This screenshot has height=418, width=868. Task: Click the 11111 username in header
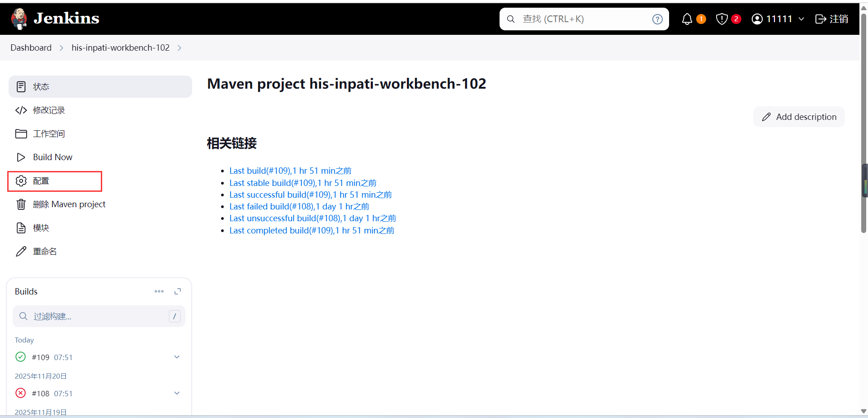point(779,19)
